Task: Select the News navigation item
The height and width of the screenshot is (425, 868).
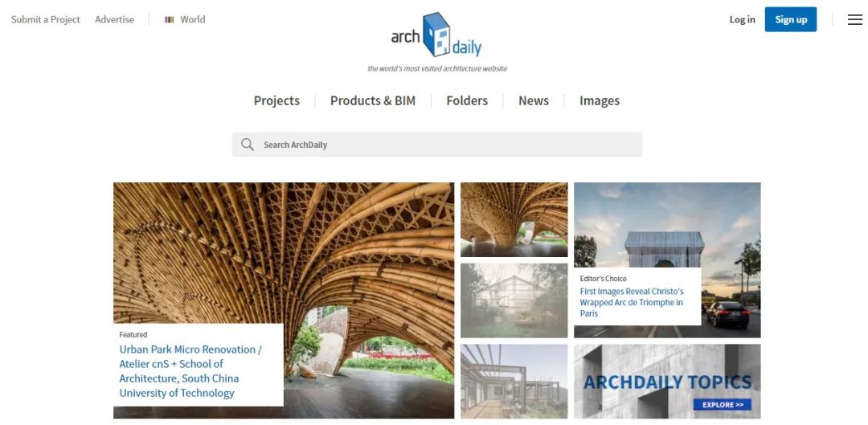Action: pos(534,100)
